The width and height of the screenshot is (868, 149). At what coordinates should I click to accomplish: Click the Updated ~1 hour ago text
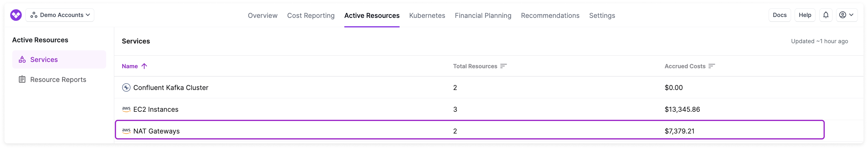tap(819, 41)
